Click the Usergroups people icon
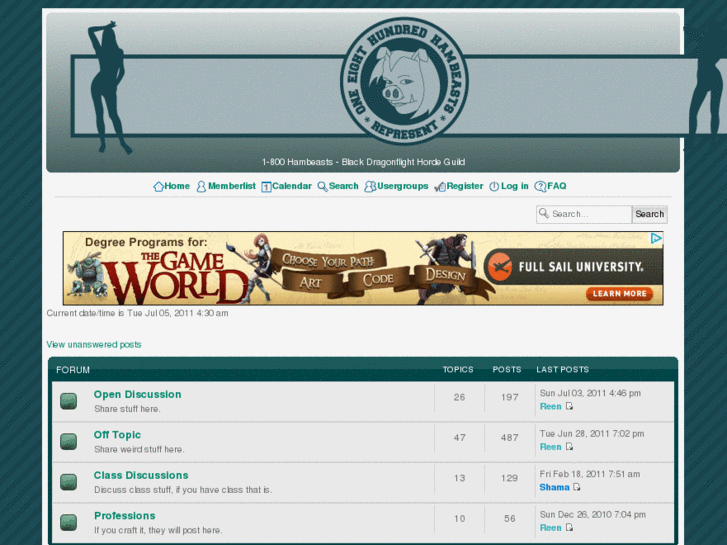 tap(370, 187)
